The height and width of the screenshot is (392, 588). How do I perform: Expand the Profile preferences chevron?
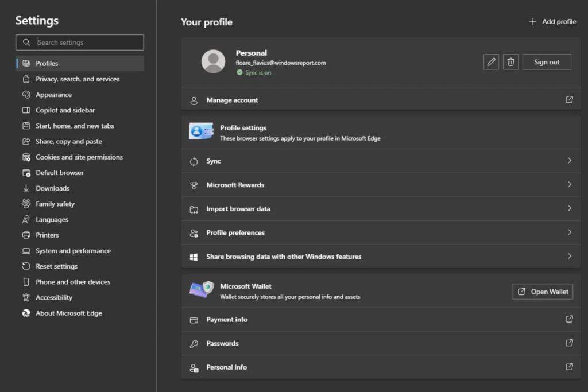[570, 232]
